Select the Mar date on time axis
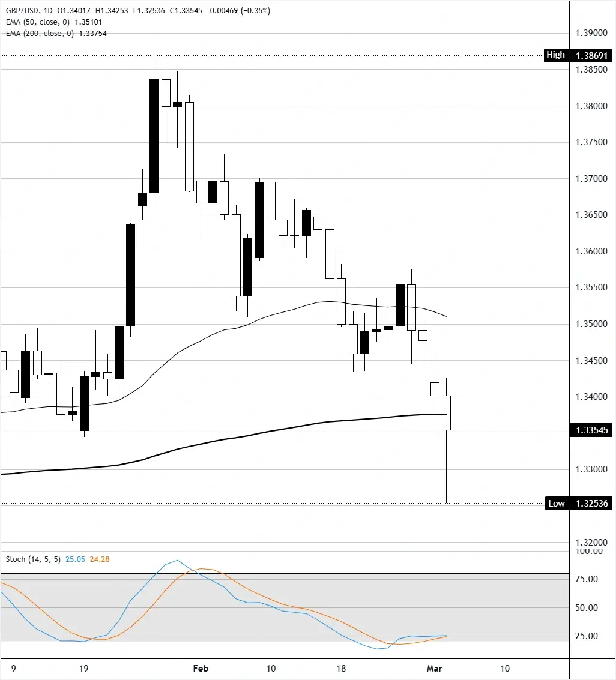 (433, 668)
